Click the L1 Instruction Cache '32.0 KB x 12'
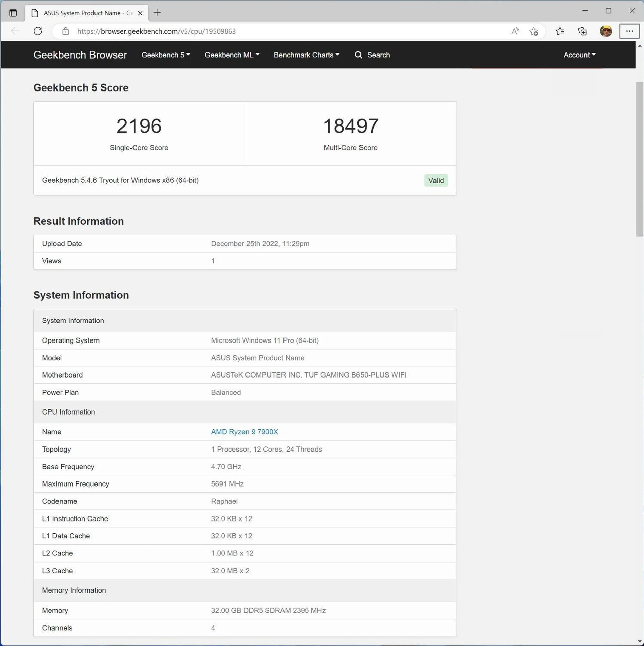The height and width of the screenshot is (646, 644). tap(231, 519)
